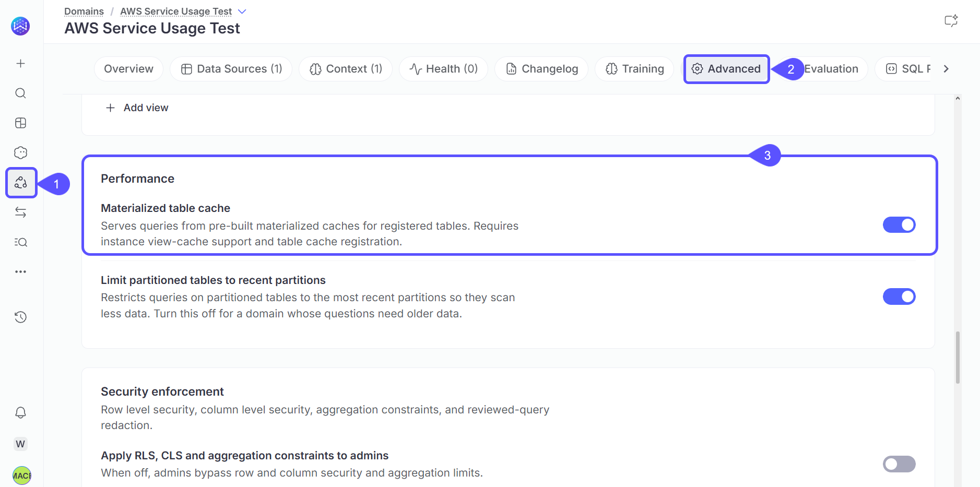
Task: Click the AWS Service Usage Test breadcrumb link
Action: [176, 11]
